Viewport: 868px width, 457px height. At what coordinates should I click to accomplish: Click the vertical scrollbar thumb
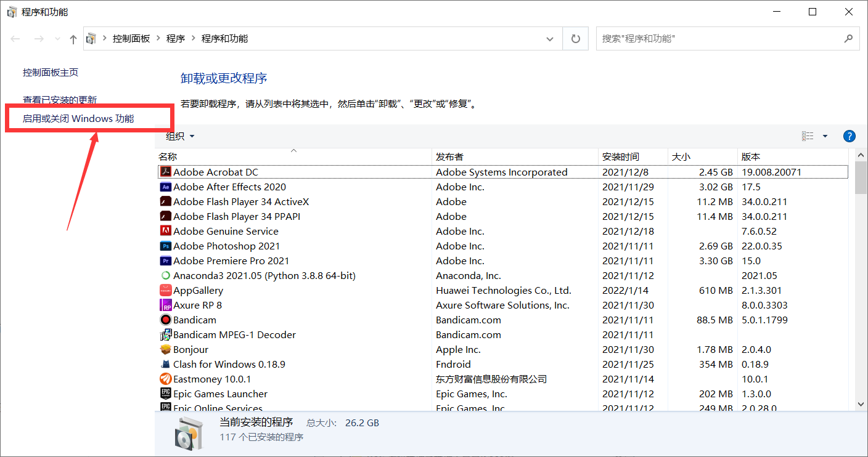click(x=861, y=179)
